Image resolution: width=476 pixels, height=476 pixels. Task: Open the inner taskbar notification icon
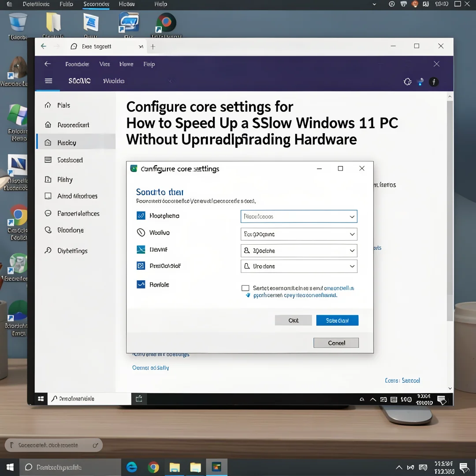coord(442,399)
